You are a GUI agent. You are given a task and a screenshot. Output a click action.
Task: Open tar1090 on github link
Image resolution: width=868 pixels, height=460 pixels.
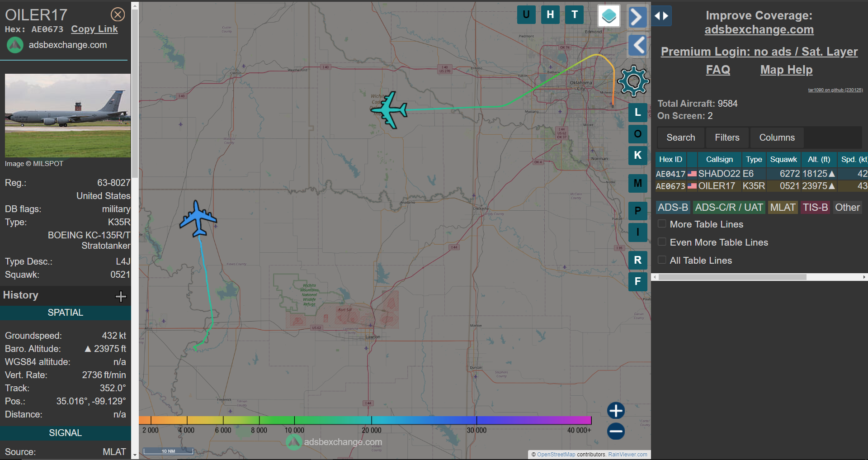[x=835, y=90]
